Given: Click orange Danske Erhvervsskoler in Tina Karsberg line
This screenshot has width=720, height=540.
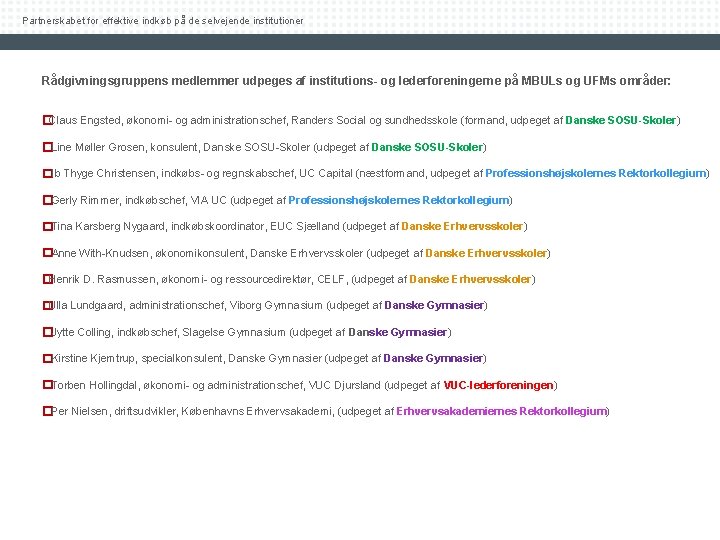Looking at the screenshot, I should pos(462,226).
